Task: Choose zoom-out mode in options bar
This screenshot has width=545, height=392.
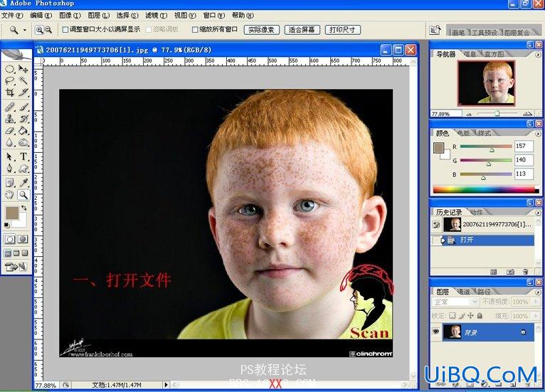Action: click(x=48, y=30)
